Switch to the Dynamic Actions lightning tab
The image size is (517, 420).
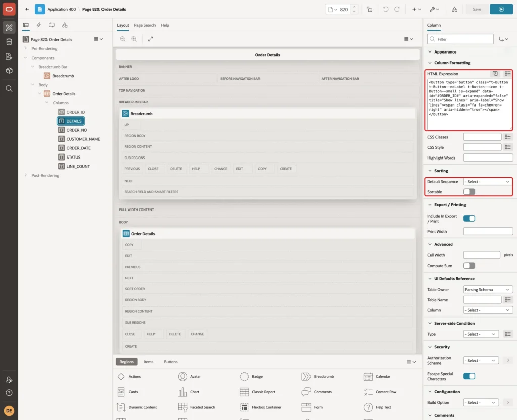[x=38, y=25]
